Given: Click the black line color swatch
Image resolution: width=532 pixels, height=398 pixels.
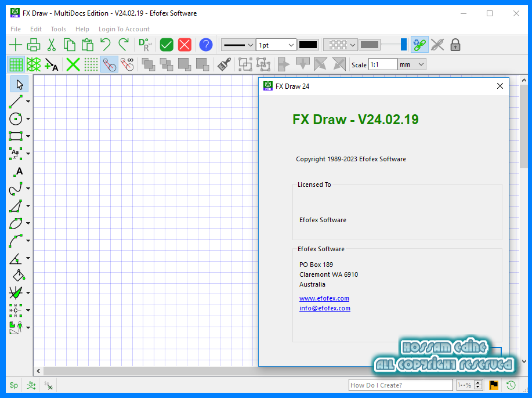Looking at the screenshot, I should (x=308, y=45).
